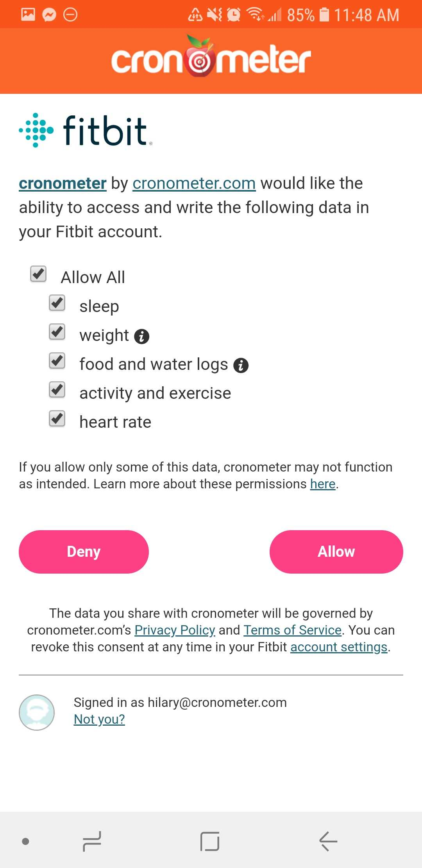This screenshot has width=422, height=868.
Task: Tap the food and water logs info icon
Action: [x=241, y=365]
